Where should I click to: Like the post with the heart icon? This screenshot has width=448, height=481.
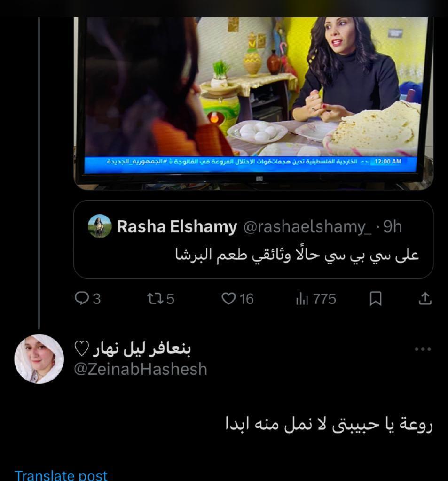pos(229,298)
